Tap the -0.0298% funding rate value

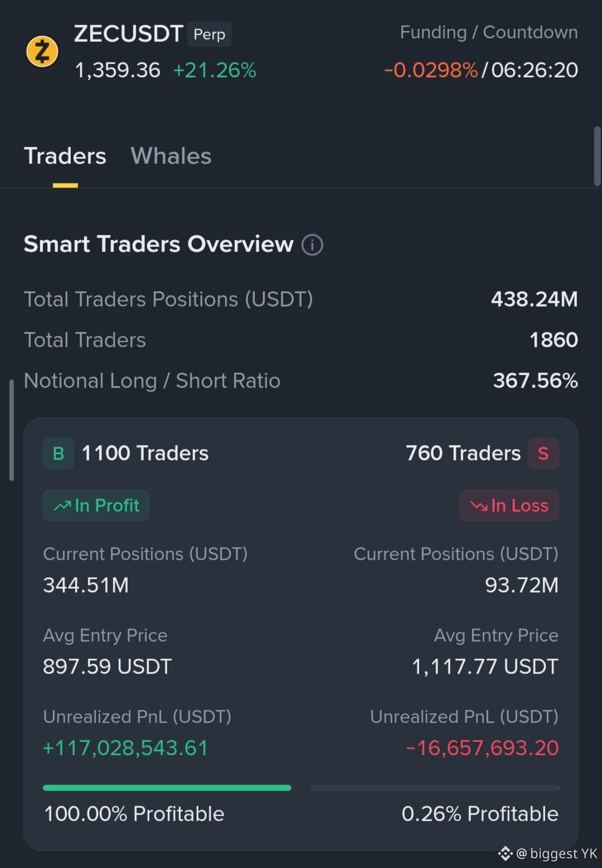431,70
